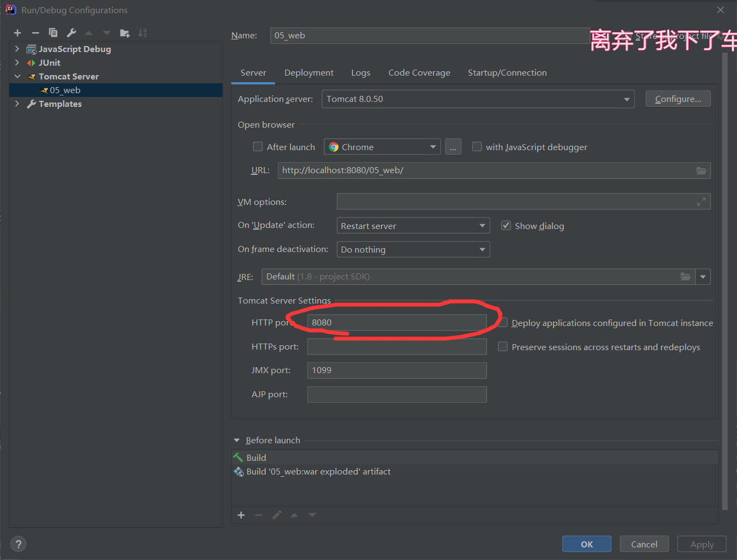Open the On frame deactivation dropdown
The image size is (737, 560).
click(413, 249)
